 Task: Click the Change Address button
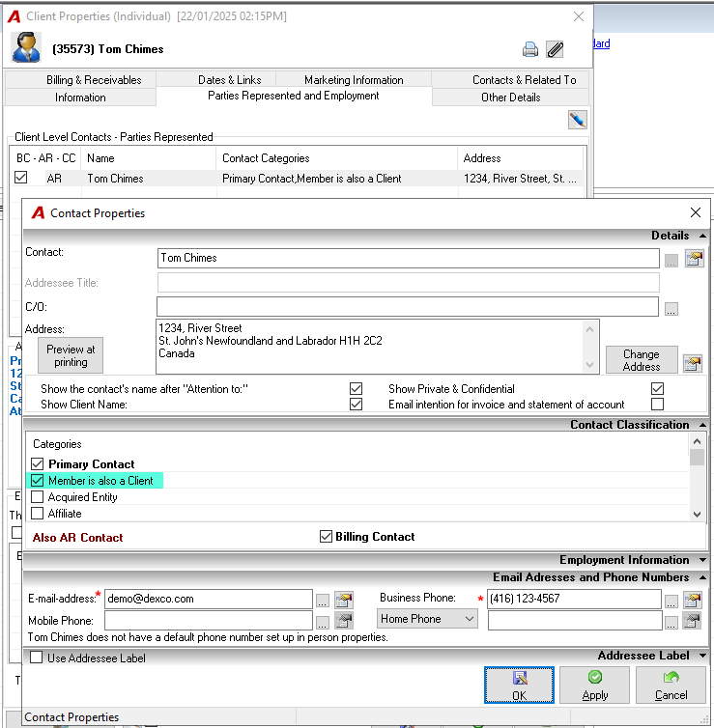(x=642, y=360)
